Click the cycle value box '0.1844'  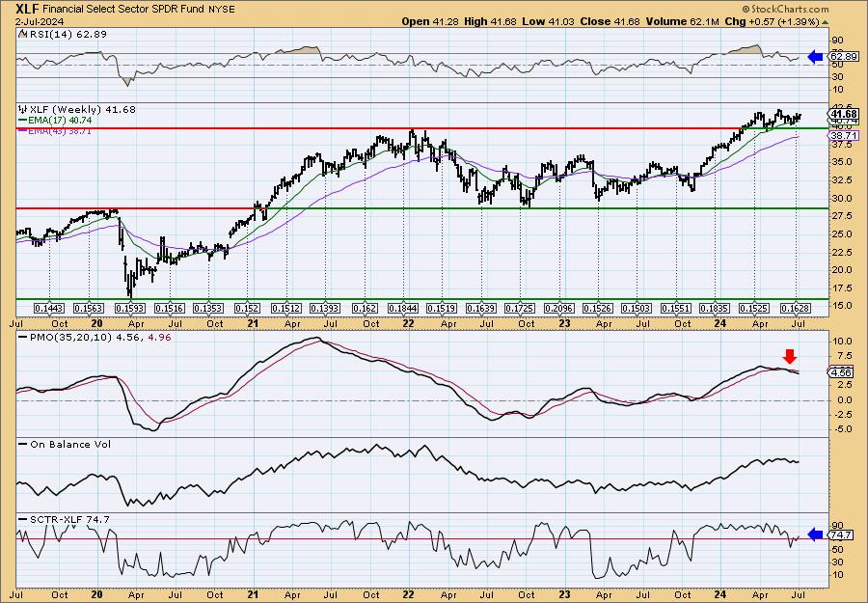(x=403, y=308)
